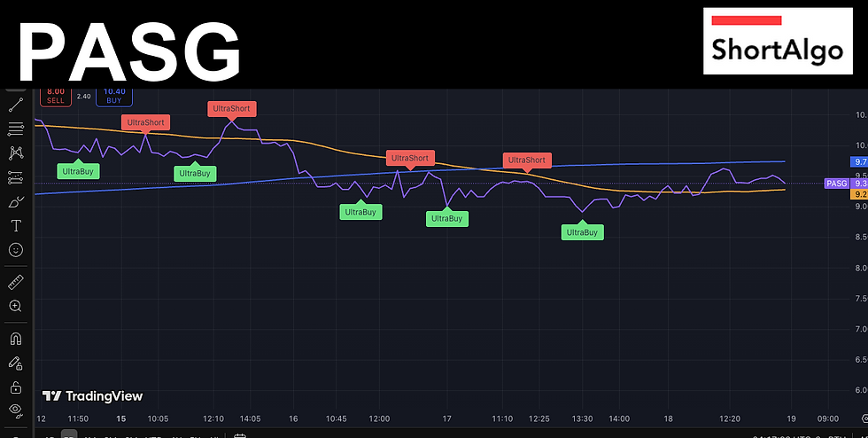Select the ruler Measure tool
This screenshot has height=438, width=868.
click(x=16, y=282)
